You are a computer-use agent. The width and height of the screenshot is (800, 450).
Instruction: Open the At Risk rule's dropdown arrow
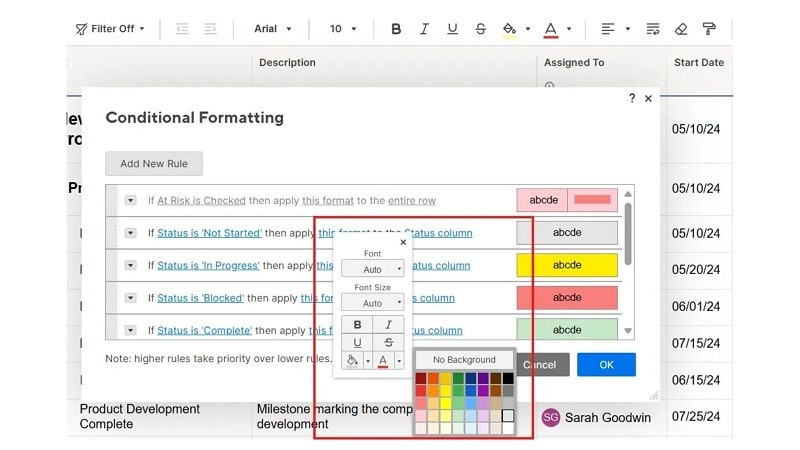131,201
